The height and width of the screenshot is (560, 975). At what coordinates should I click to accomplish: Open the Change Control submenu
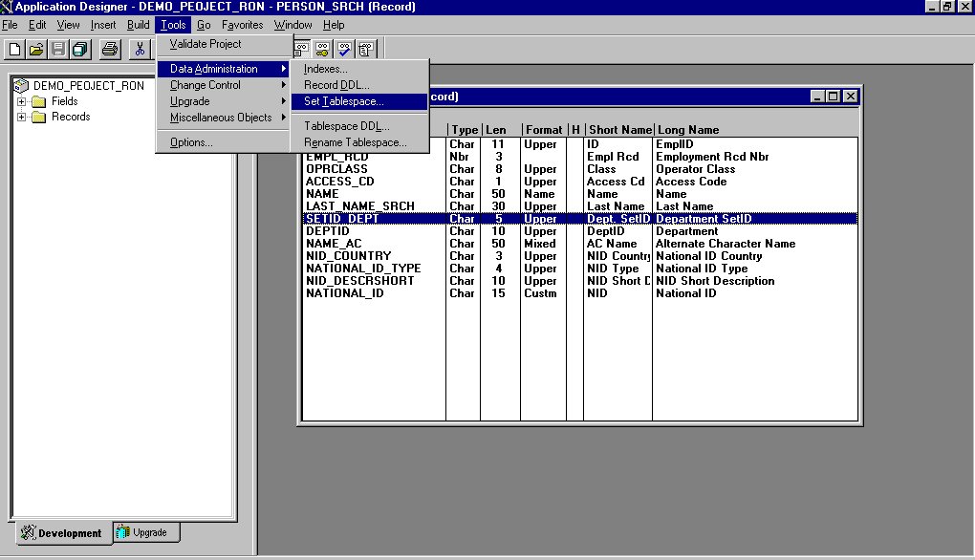click(224, 85)
